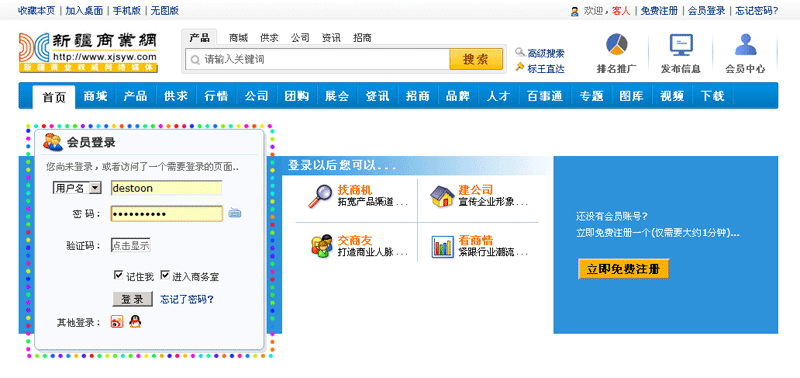This screenshot has height=378, width=800.
Task: Log in with Weibo icon
Action: (x=117, y=322)
